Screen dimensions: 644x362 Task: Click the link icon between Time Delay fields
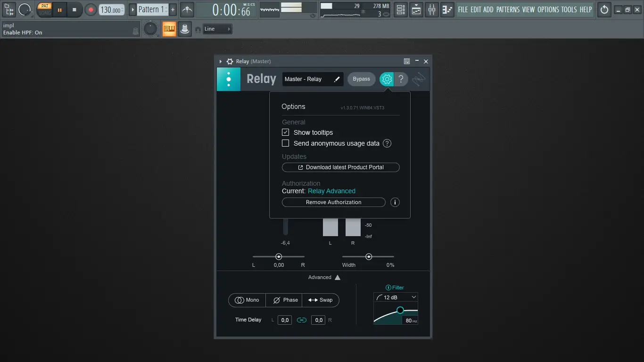[x=302, y=320]
